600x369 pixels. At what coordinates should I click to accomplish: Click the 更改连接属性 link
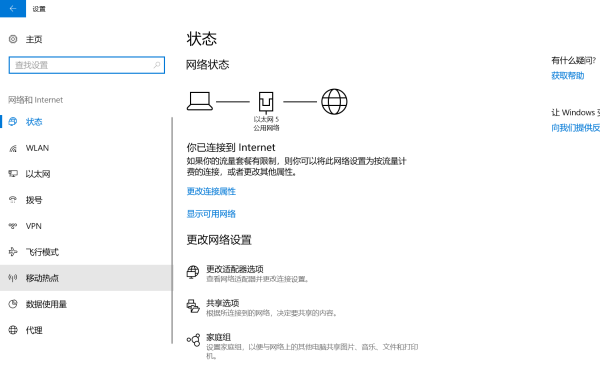211,191
